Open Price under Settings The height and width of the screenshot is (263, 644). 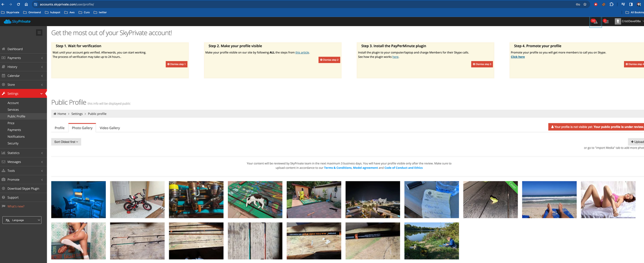tap(11, 123)
